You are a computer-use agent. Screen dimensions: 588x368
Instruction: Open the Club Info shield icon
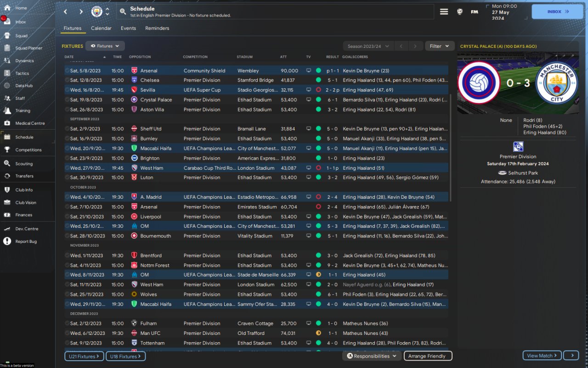(7, 190)
